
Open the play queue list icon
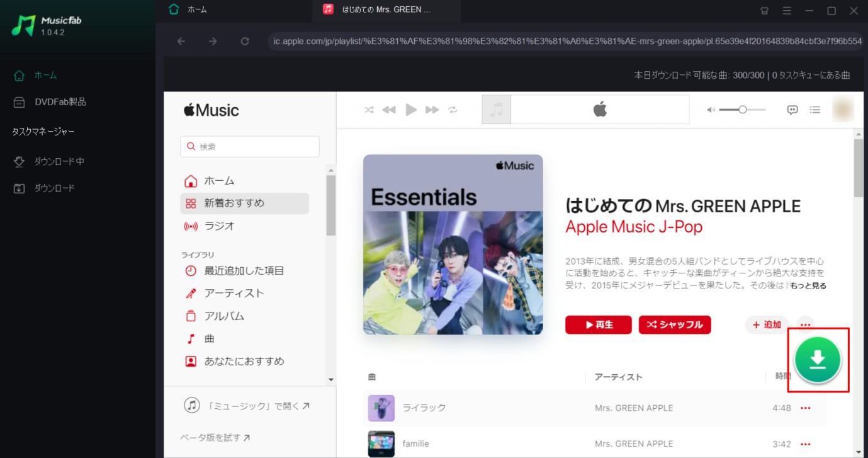pyautogui.click(x=815, y=110)
